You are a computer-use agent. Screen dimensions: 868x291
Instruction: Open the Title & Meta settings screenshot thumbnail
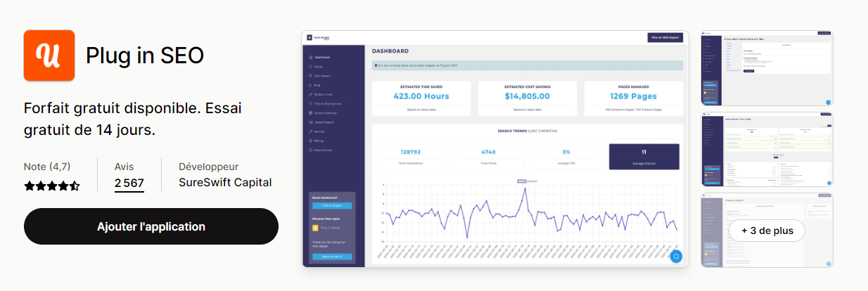[x=767, y=68]
